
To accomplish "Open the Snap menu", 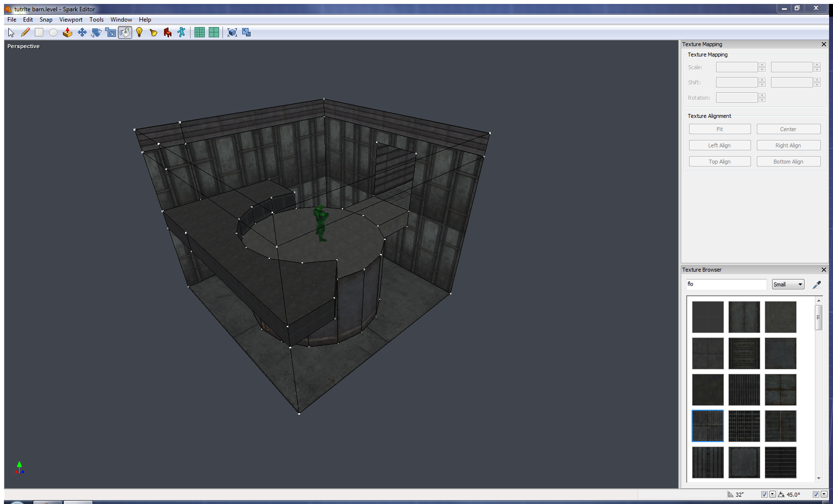I will 46,20.
